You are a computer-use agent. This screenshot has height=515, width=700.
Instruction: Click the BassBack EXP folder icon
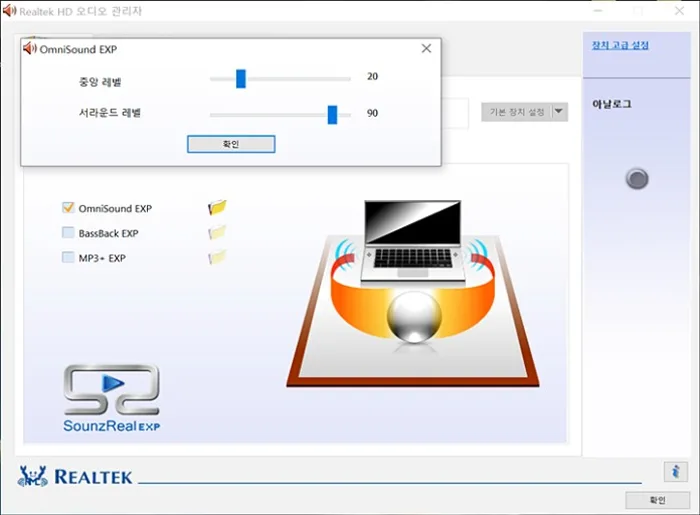[x=217, y=233]
